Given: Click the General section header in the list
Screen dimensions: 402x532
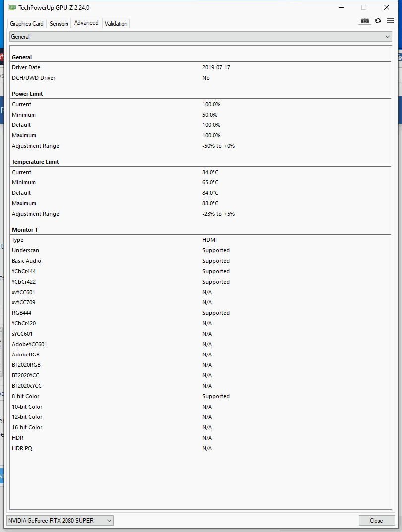Looking at the screenshot, I should click(22, 57).
